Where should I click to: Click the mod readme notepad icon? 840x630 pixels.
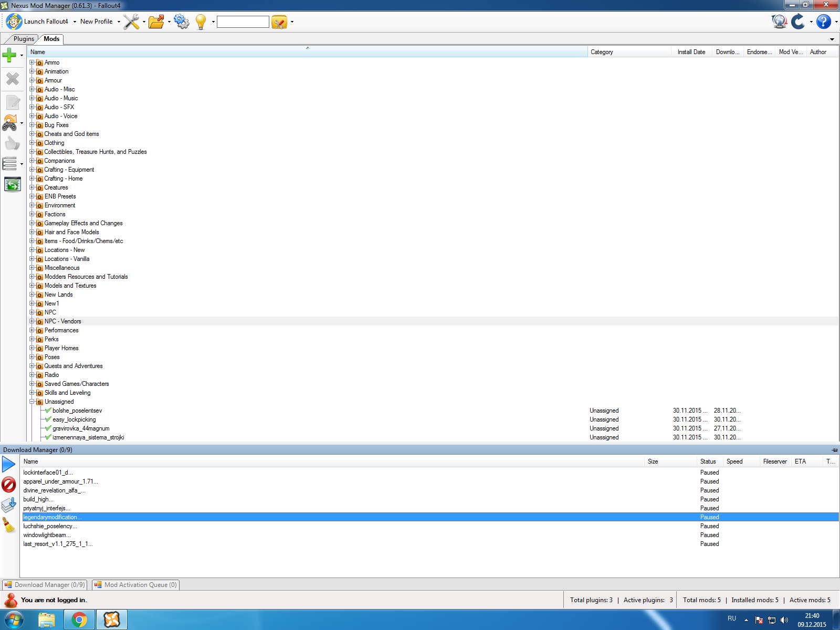click(x=13, y=102)
